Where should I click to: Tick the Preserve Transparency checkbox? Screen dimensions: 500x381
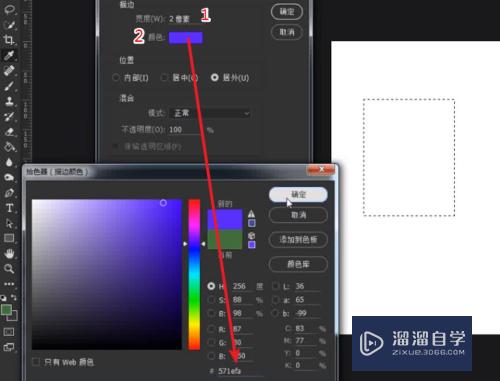point(116,146)
